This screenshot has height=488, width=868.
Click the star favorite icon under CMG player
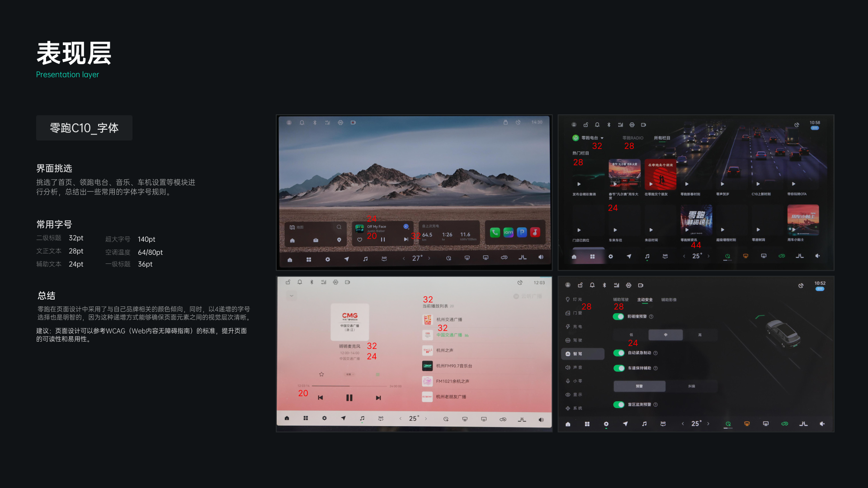coord(321,374)
